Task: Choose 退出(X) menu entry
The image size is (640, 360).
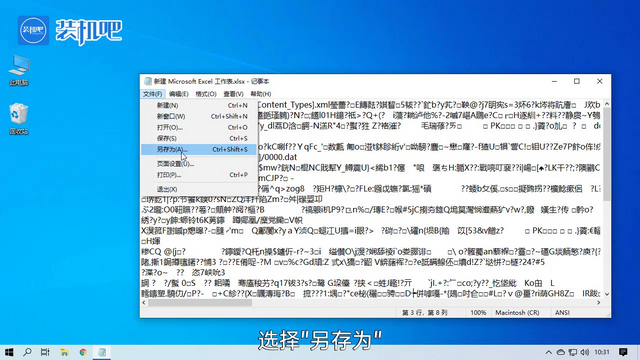Action: click(x=199, y=189)
